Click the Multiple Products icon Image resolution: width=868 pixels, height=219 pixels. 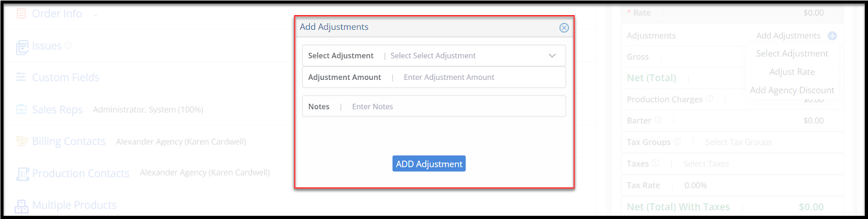[x=21, y=206]
